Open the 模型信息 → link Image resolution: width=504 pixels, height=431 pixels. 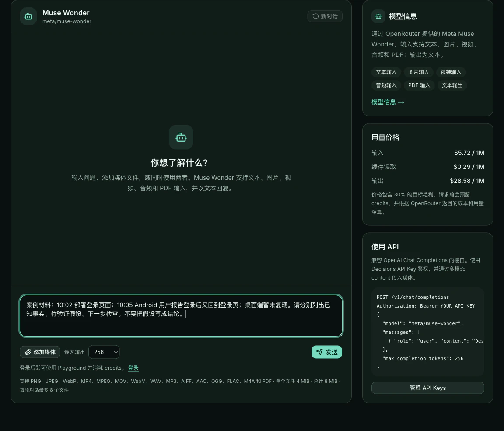click(x=388, y=102)
